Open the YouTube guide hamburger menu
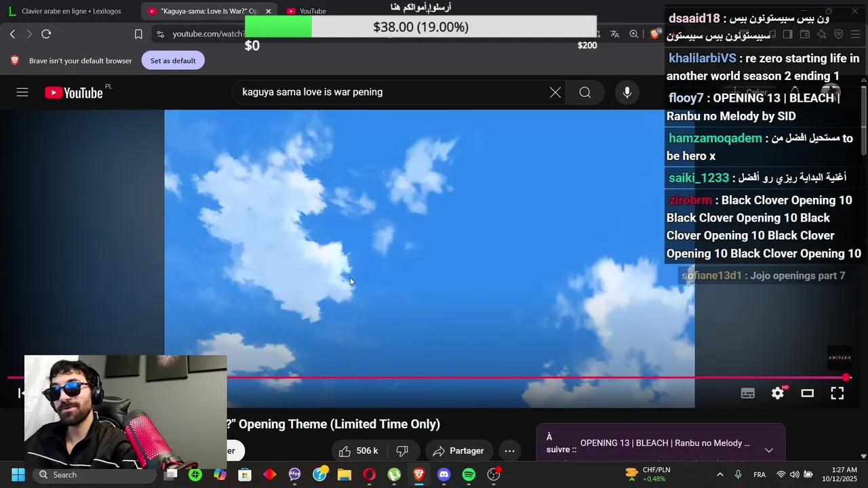This screenshot has height=488, width=868. (22, 92)
